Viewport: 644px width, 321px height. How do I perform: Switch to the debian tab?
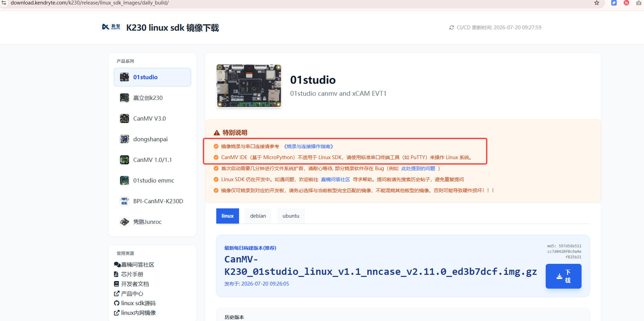point(258,216)
